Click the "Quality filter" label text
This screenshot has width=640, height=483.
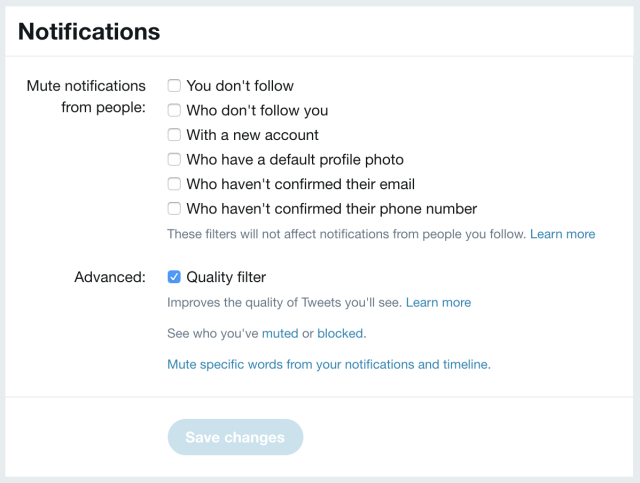click(x=226, y=277)
